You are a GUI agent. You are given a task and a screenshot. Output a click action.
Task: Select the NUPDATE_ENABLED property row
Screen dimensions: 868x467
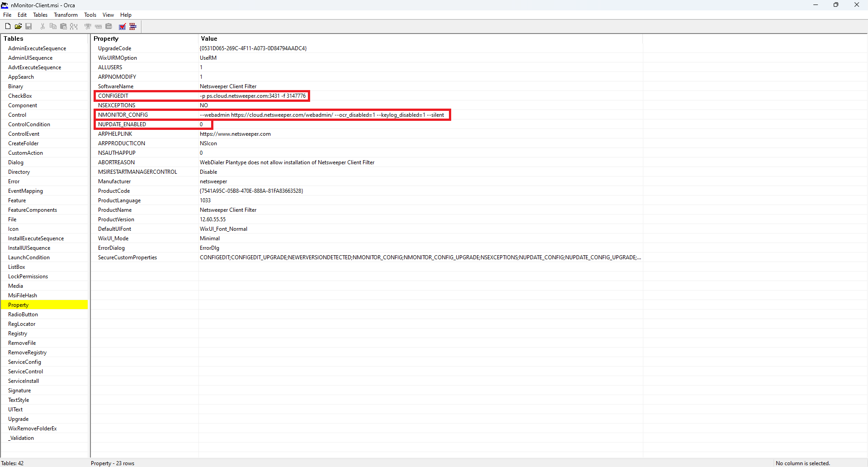[122, 124]
